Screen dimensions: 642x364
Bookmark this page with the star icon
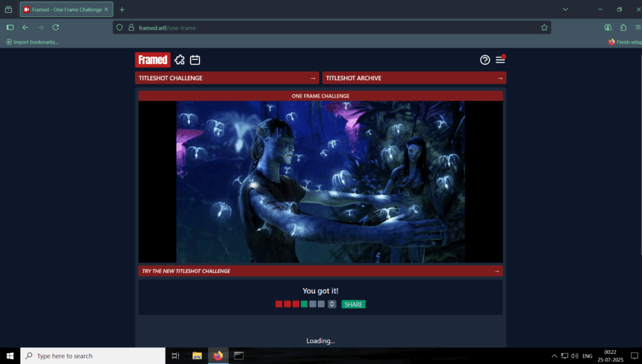[x=544, y=28]
